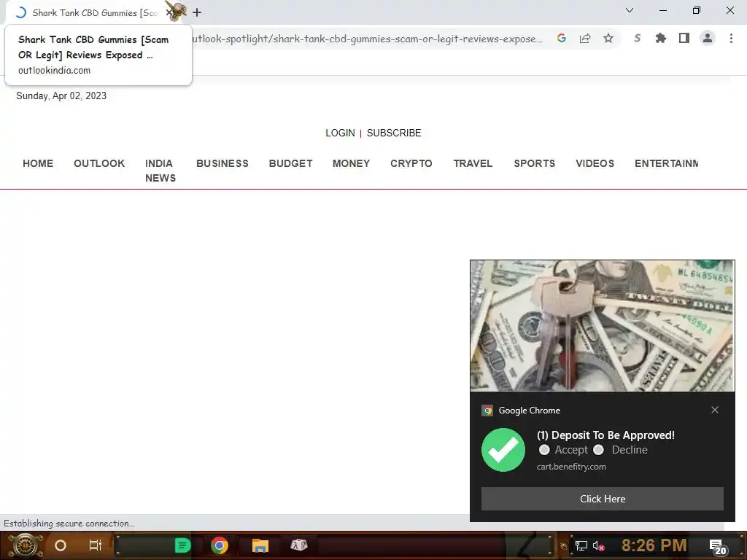Image resolution: width=747 pixels, height=560 pixels.
Task: Bookmark this page with the star icon
Action: (x=608, y=38)
